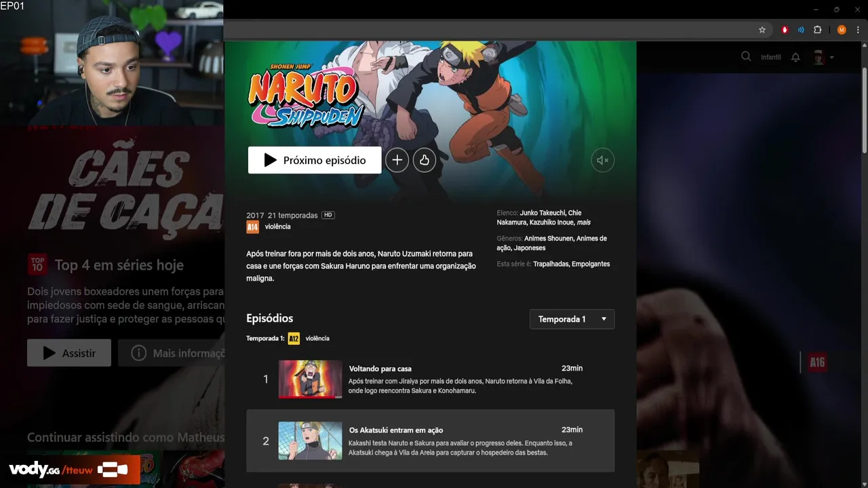Click cast member Kazuhiko Inoue
This screenshot has height=488, width=868.
pos(551,222)
